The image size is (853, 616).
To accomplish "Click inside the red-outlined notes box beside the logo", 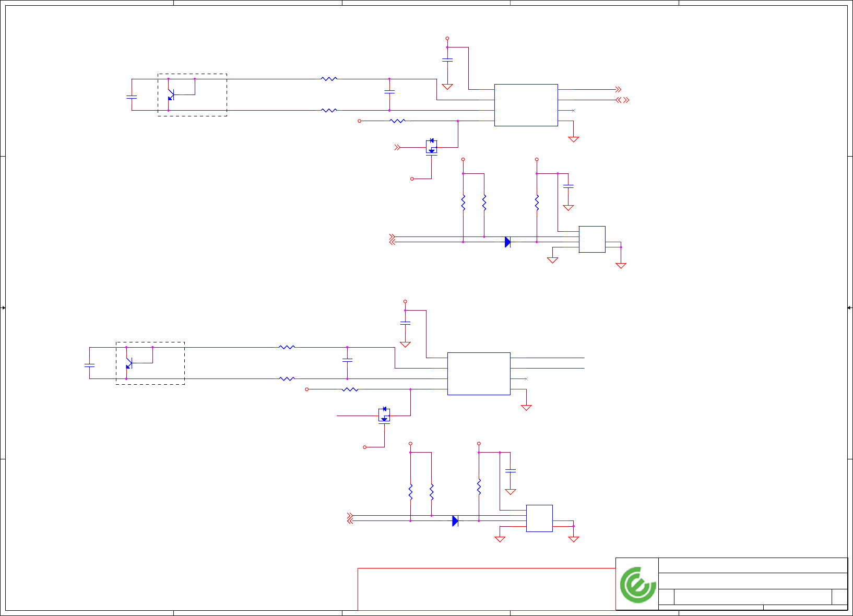I will point(487,589).
